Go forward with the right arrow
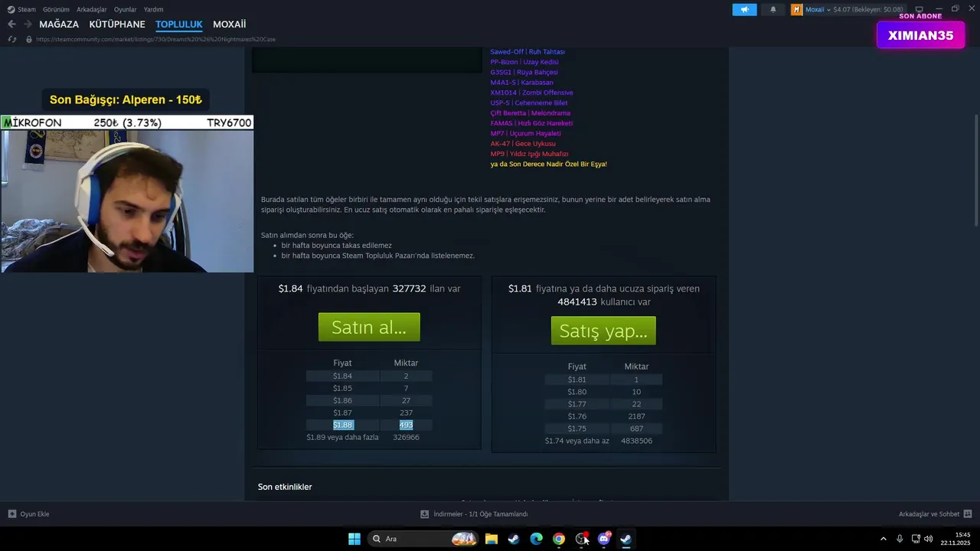Image resolution: width=980 pixels, height=551 pixels. coord(28,24)
